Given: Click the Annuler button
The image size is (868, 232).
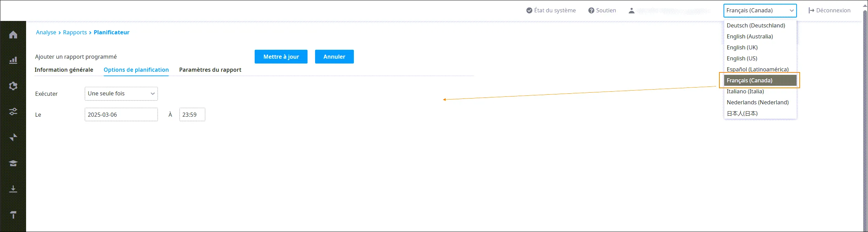Looking at the screenshot, I should [x=334, y=57].
